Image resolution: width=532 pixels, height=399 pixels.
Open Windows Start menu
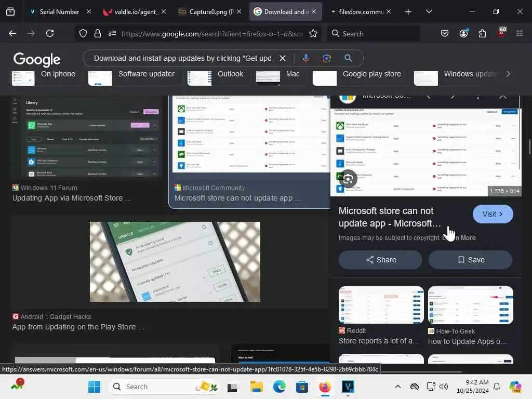[x=94, y=387]
